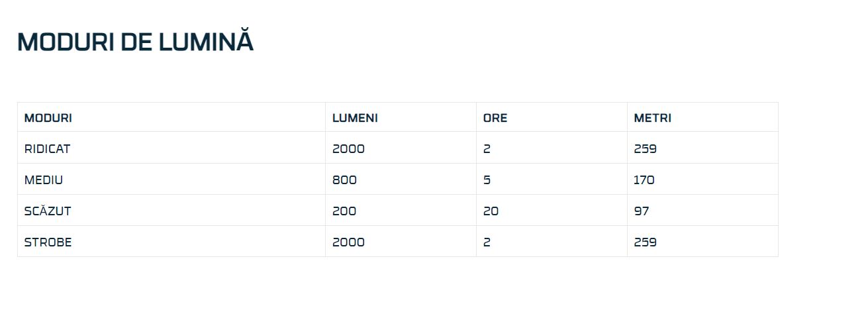Select the 200 lumens value
This screenshot has width=868, height=312.
[x=344, y=211]
